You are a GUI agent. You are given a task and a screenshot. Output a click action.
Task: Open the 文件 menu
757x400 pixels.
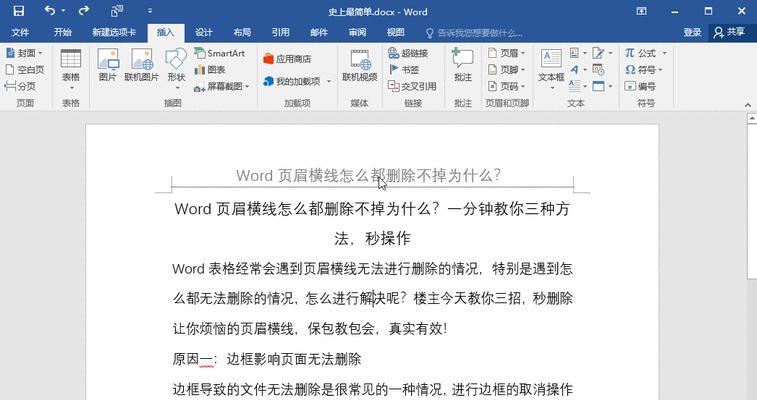pos(20,32)
